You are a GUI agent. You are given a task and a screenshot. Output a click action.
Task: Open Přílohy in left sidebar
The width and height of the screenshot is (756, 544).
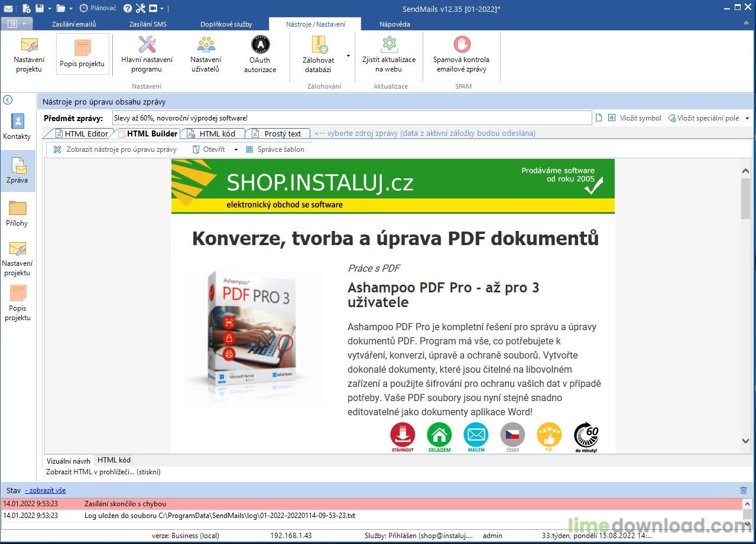17,213
